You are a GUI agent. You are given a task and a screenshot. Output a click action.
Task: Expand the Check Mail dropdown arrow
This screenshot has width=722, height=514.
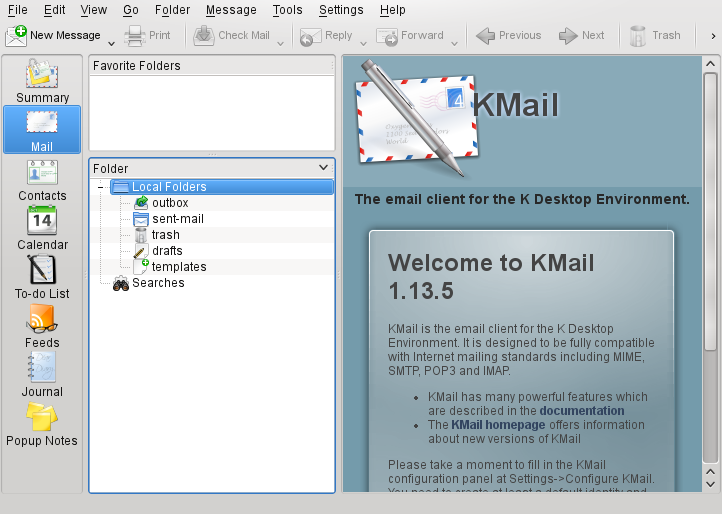[280, 43]
